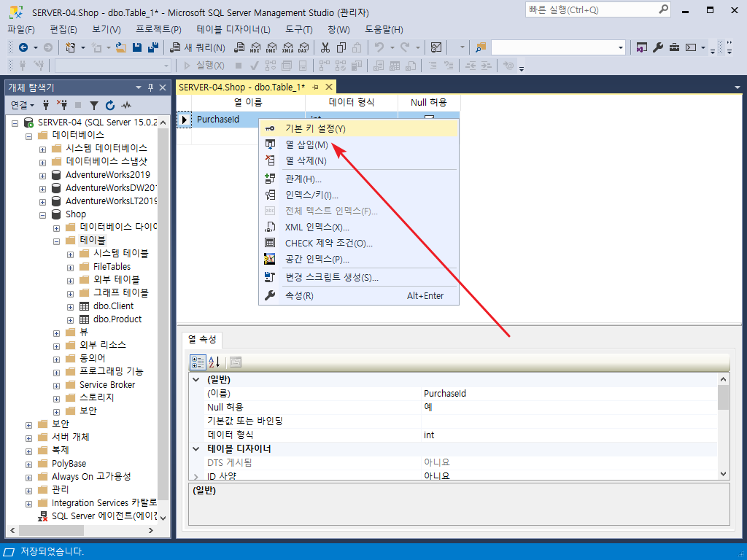Choose 변경 스크립트 생성(S)... from context menu
Screen dimensions: 747x560
[x=359, y=278]
